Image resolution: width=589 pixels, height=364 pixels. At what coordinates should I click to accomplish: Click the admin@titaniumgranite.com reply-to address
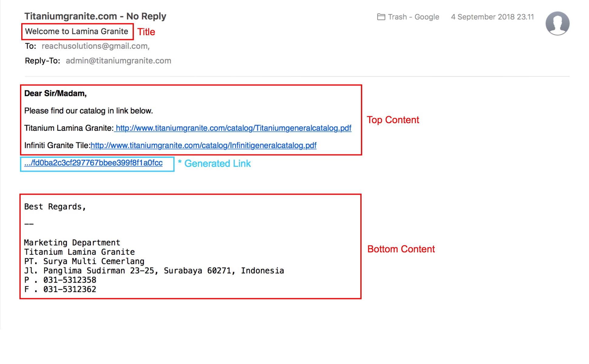point(118,61)
